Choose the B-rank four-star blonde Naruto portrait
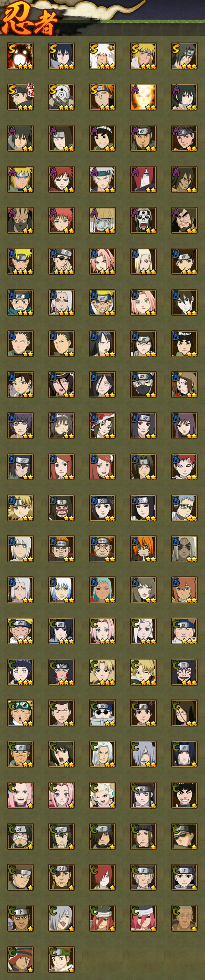 (20, 261)
